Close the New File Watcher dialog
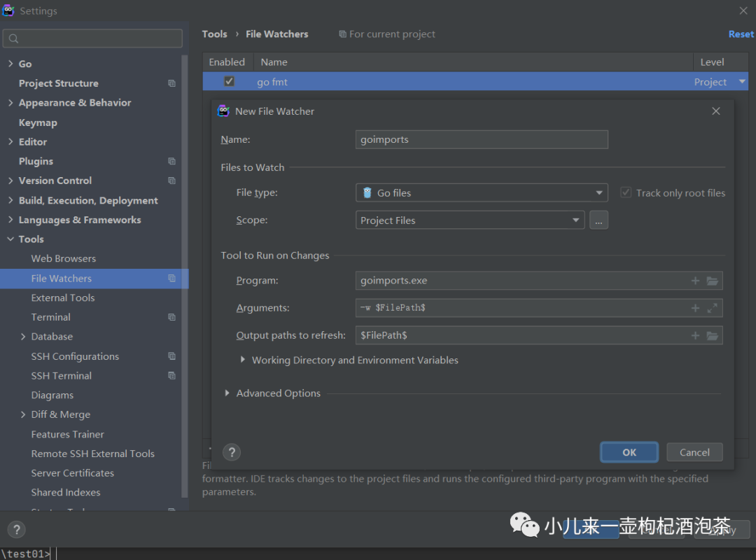 (x=716, y=111)
